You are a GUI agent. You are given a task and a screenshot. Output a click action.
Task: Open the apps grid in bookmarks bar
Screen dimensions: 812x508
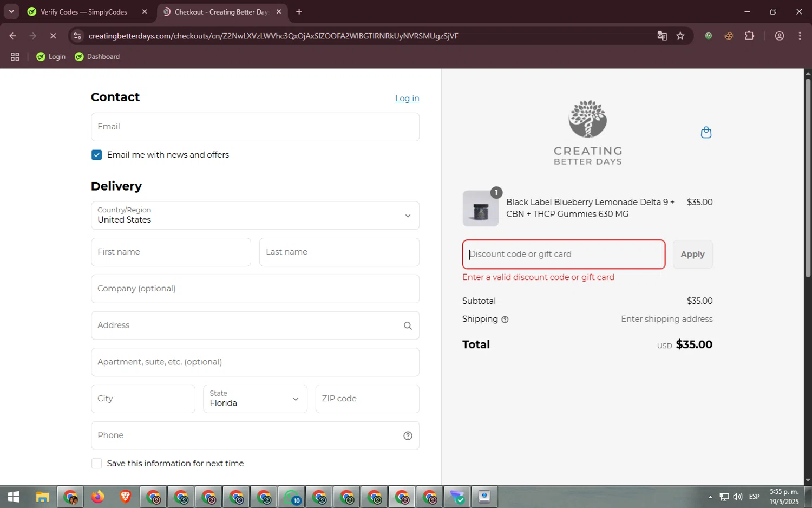[x=15, y=57]
